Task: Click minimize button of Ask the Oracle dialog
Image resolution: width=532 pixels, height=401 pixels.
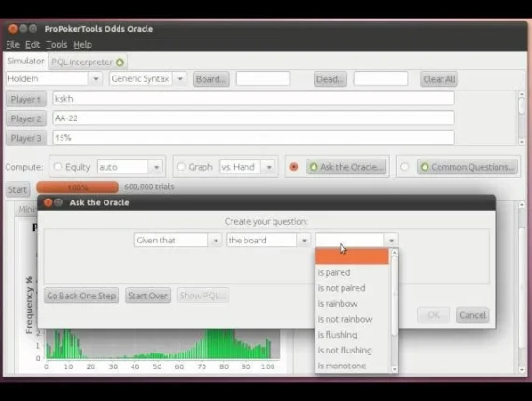Action: click(59, 202)
